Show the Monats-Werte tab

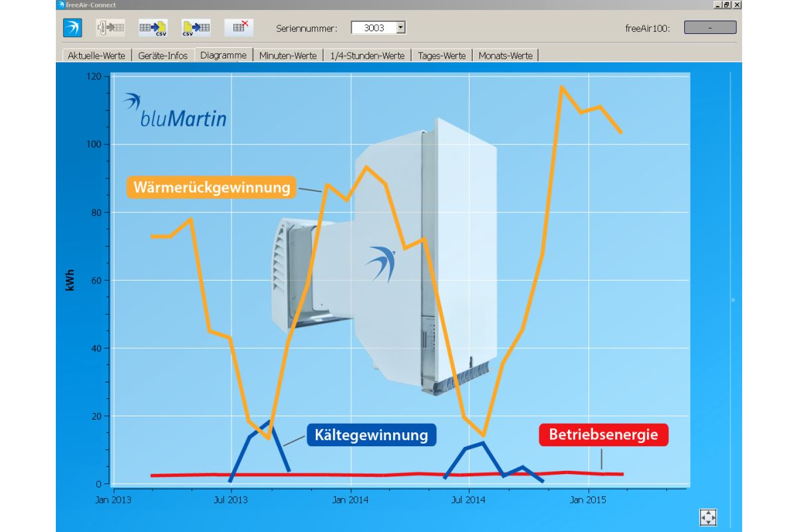(505, 56)
